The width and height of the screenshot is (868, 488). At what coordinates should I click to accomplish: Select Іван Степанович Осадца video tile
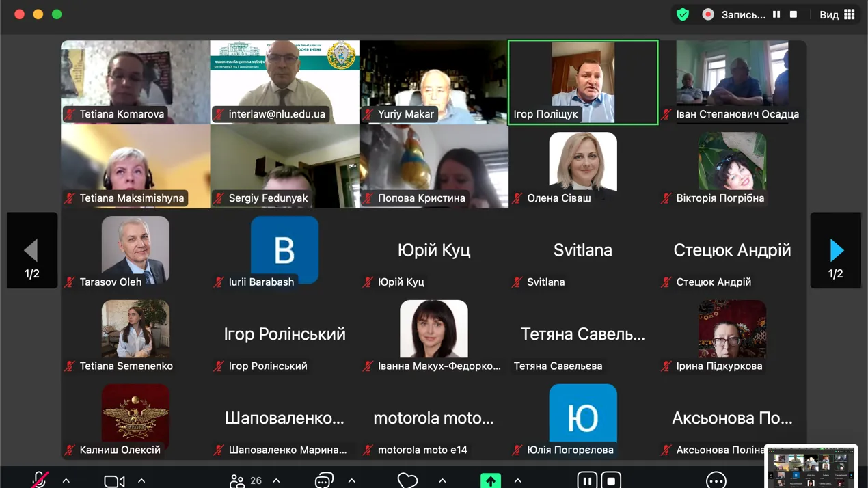[732, 83]
